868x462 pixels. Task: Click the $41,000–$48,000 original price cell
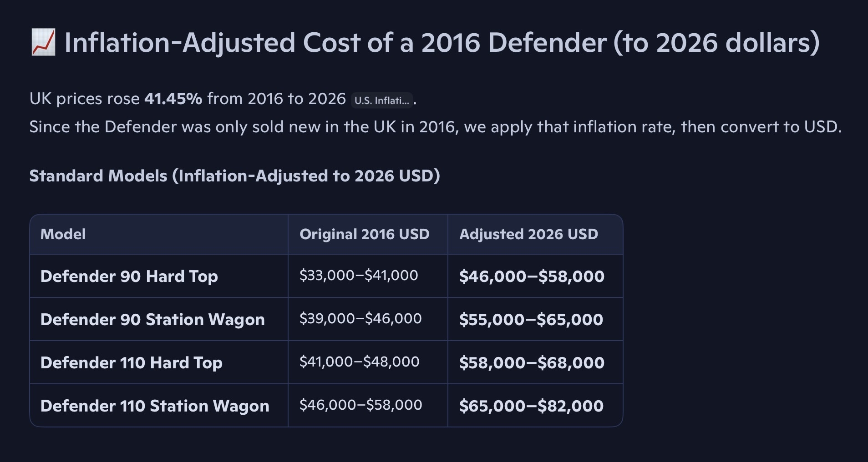[x=359, y=362]
